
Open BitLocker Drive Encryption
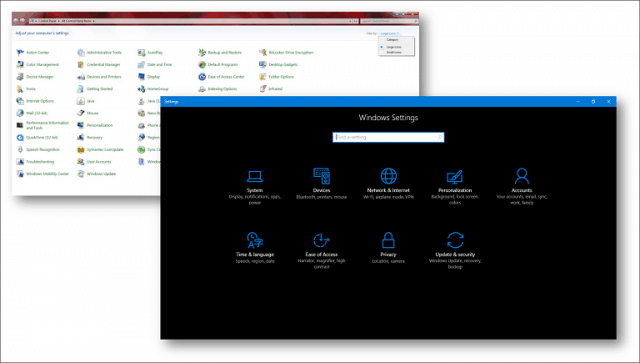[x=286, y=52]
